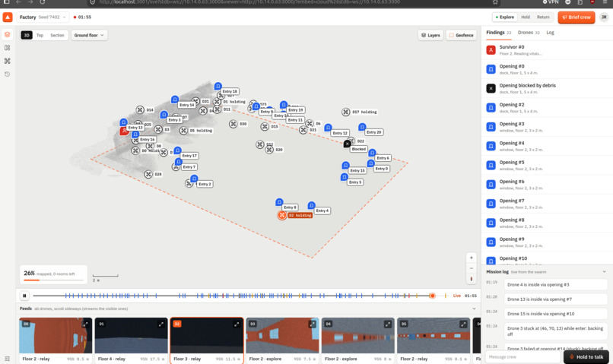613x364 pixels.
Task: Set swarm mode to Hold
Action: (x=526, y=17)
